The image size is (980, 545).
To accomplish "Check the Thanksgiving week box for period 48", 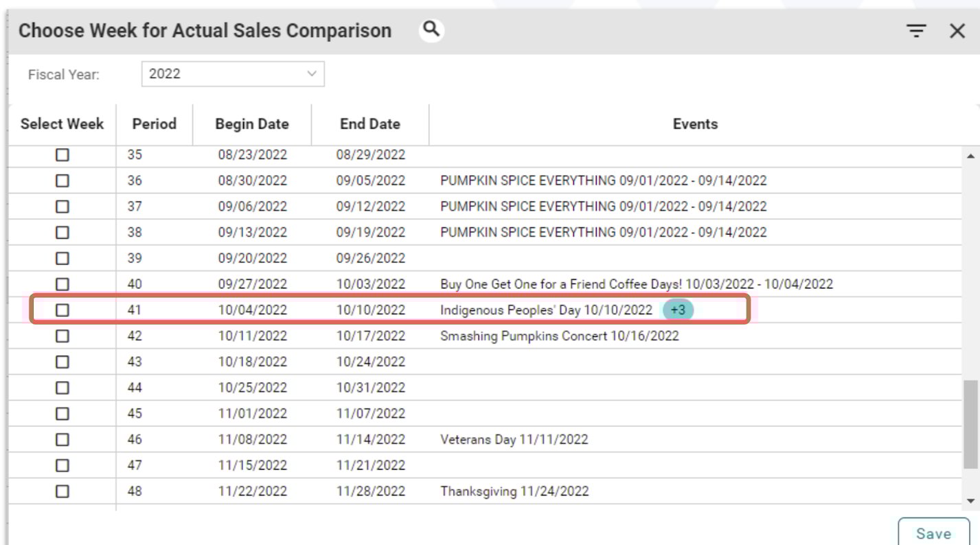I will point(62,491).
